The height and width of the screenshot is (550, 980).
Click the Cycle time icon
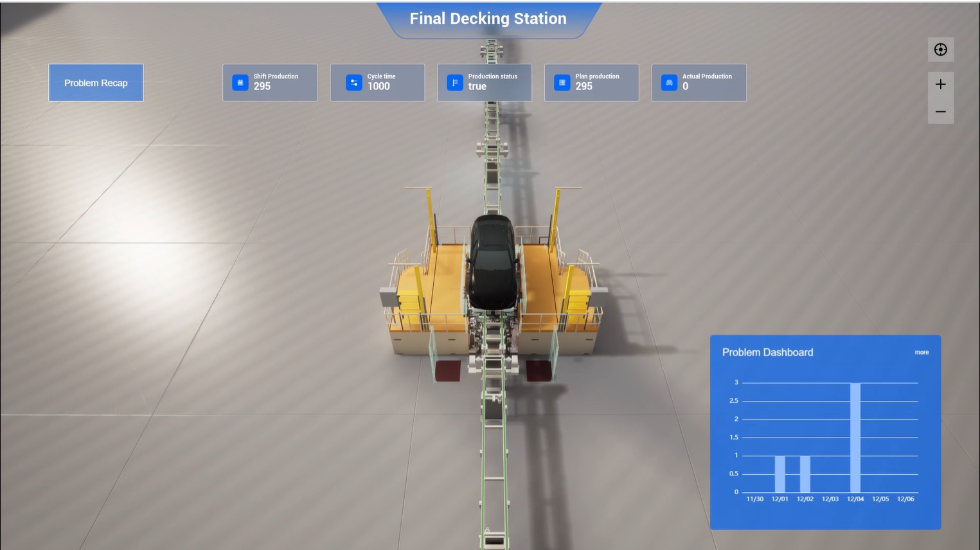click(x=354, y=82)
